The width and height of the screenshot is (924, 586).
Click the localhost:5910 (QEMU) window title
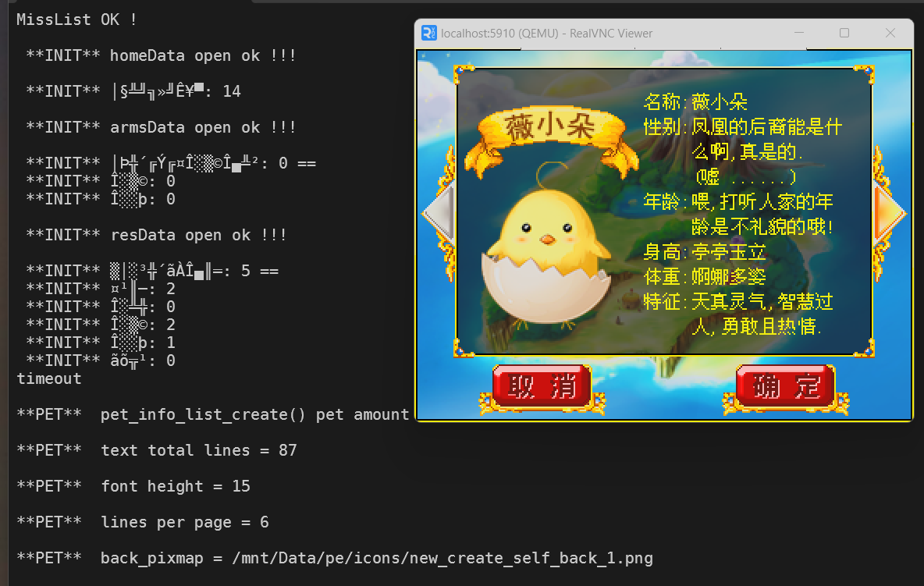(x=546, y=34)
